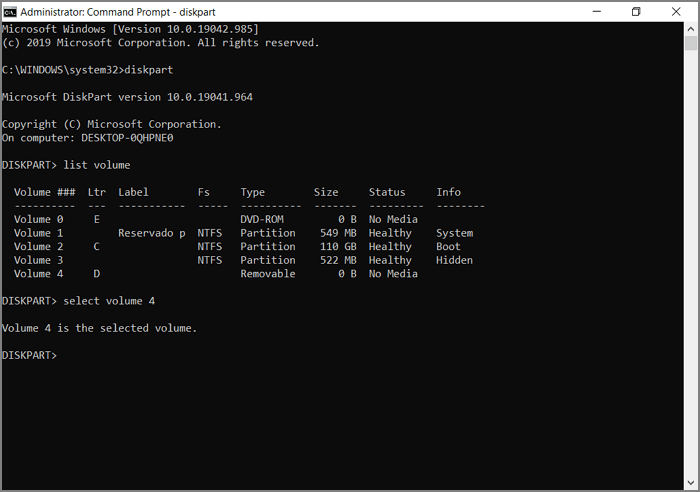Click the scrollbar up arrow

point(691,29)
